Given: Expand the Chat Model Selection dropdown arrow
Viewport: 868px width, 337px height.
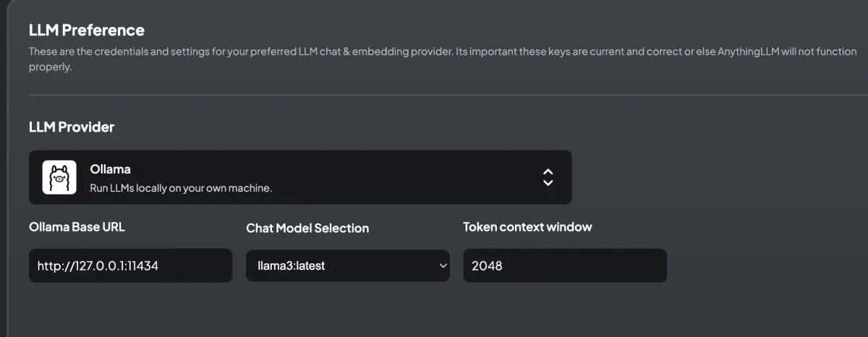Looking at the screenshot, I should click(443, 266).
